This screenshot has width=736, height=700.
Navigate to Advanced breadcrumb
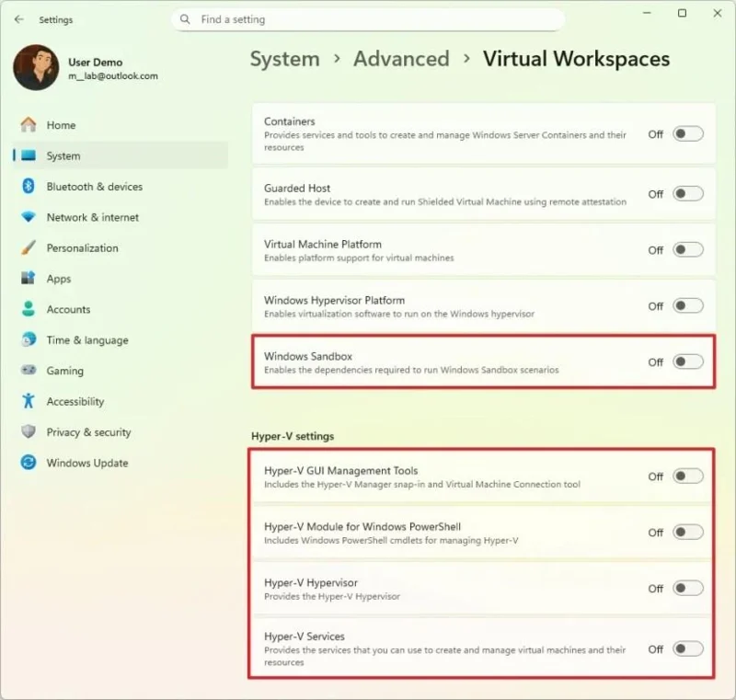[401, 59]
